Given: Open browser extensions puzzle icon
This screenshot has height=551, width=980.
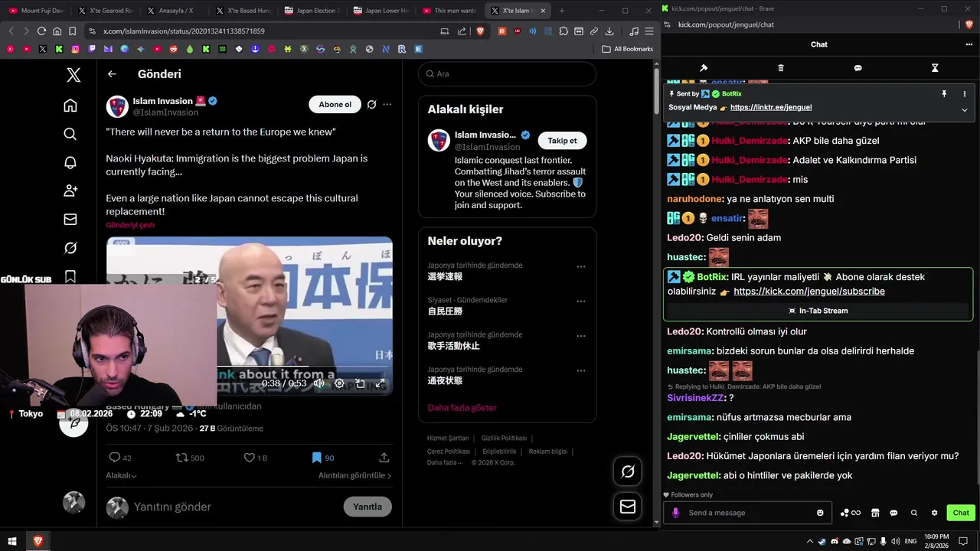Looking at the screenshot, I should [x=563, y=31].
